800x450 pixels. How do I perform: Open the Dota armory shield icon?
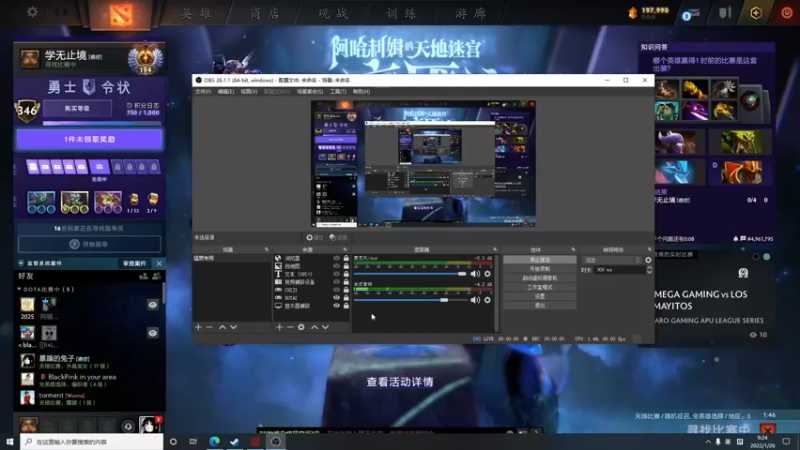(x=725, y=13)
